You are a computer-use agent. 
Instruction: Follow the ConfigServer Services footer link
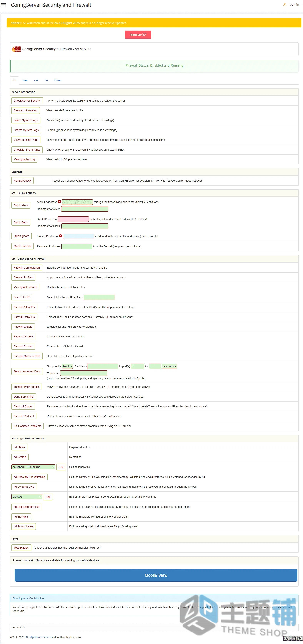coord(39,637)
